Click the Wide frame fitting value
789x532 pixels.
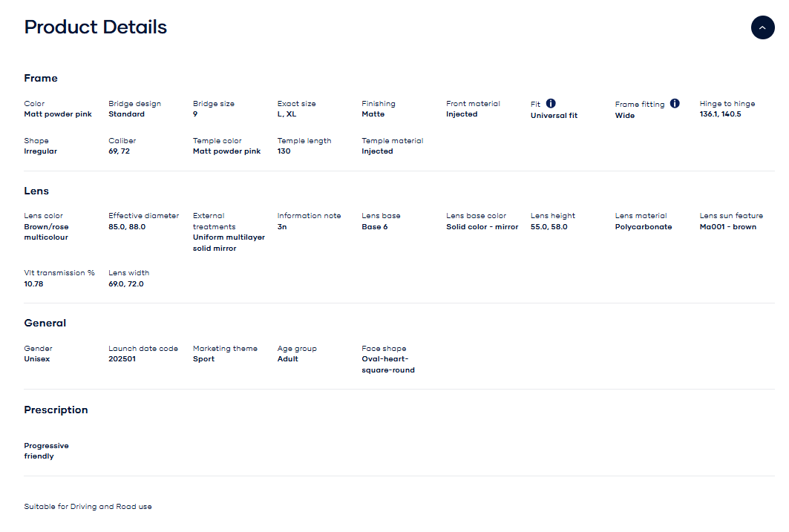[625, 116]
